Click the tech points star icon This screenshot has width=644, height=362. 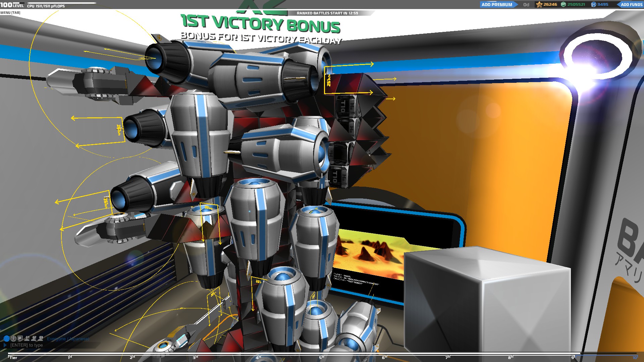point(539,4)
